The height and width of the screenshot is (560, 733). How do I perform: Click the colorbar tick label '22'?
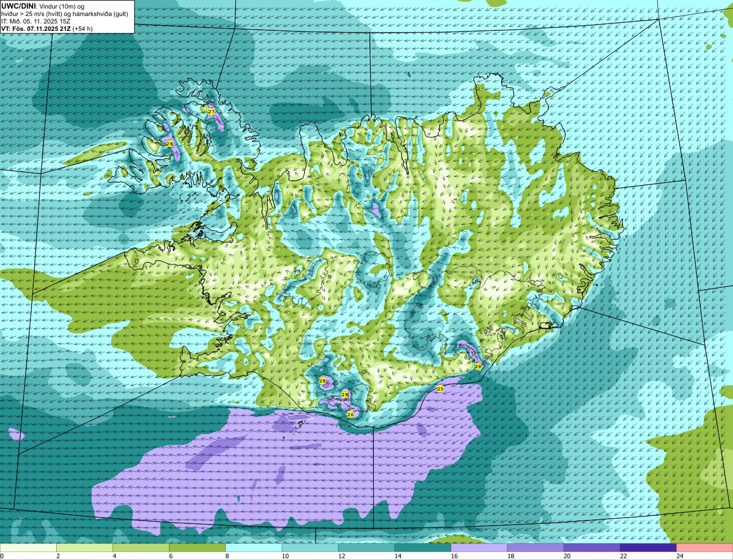click(x=624, y=556)
